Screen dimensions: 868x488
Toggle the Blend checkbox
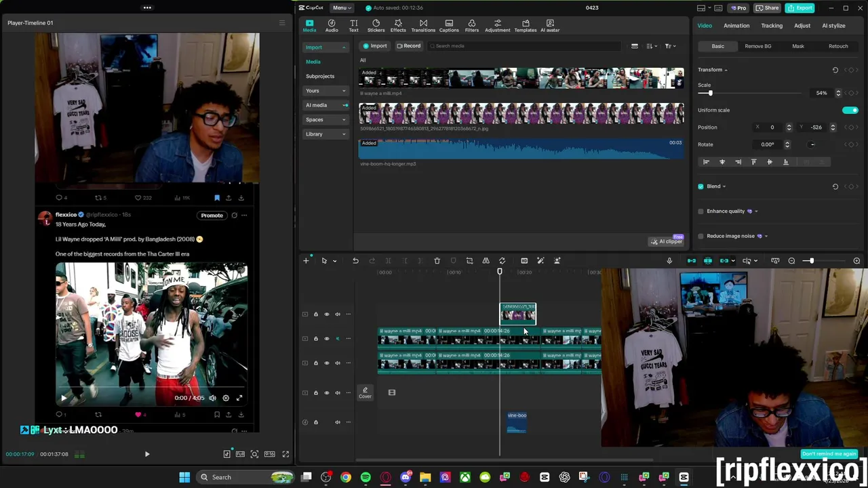pos(701,186)
